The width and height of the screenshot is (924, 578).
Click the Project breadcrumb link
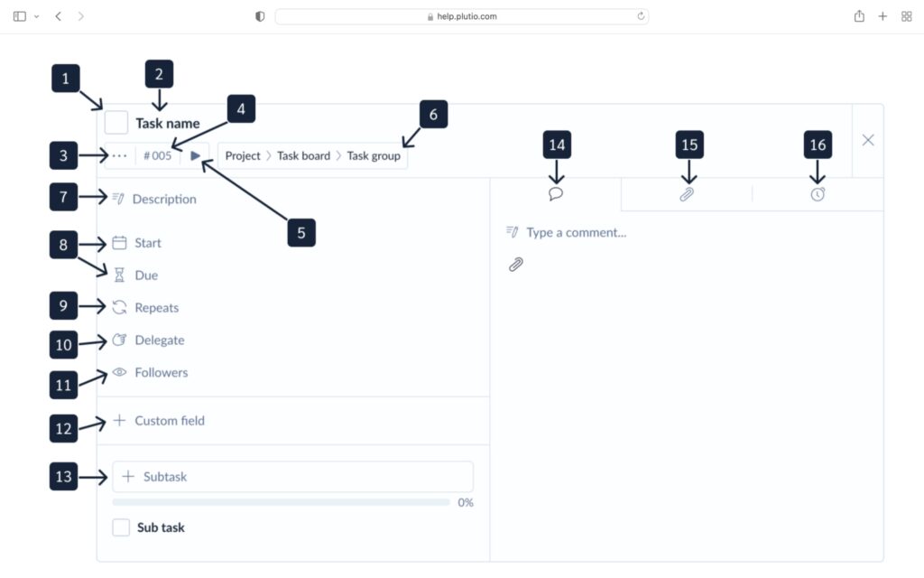pos(242,155)
